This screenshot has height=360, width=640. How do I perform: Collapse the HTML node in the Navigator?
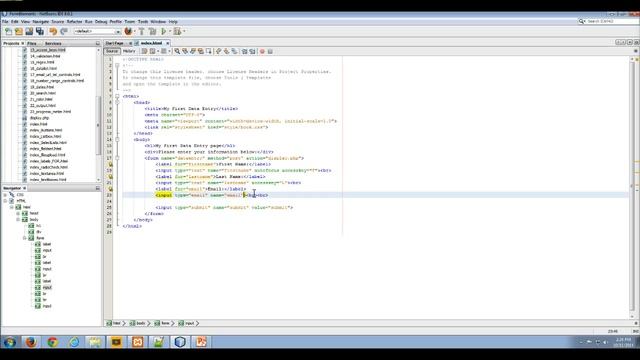click(5, 201)
